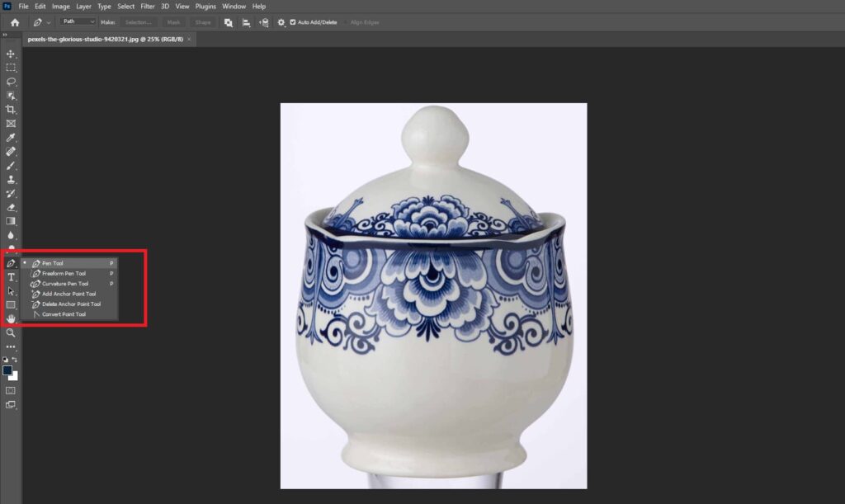
Task: Select the Gradient tool
Action: [11, 221]
